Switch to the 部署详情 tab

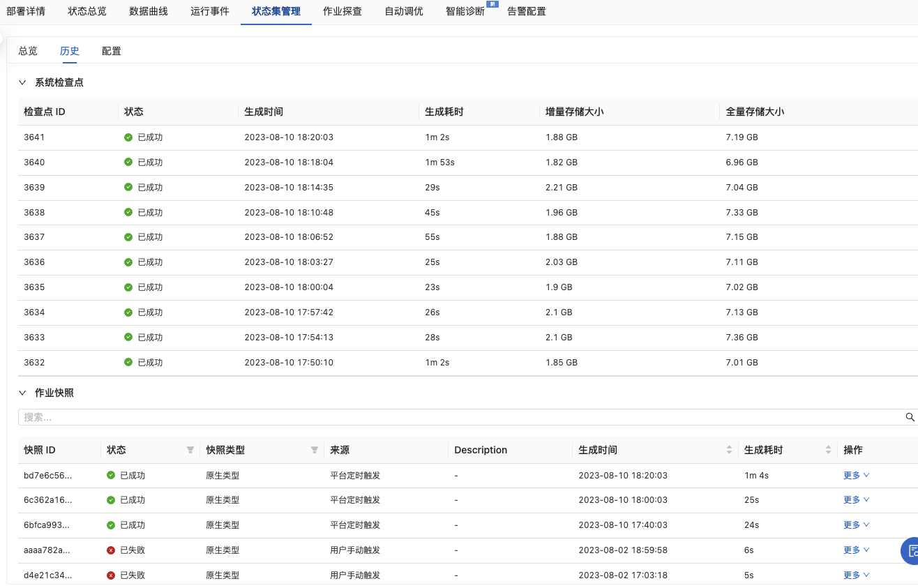click(x=26, y=11)
